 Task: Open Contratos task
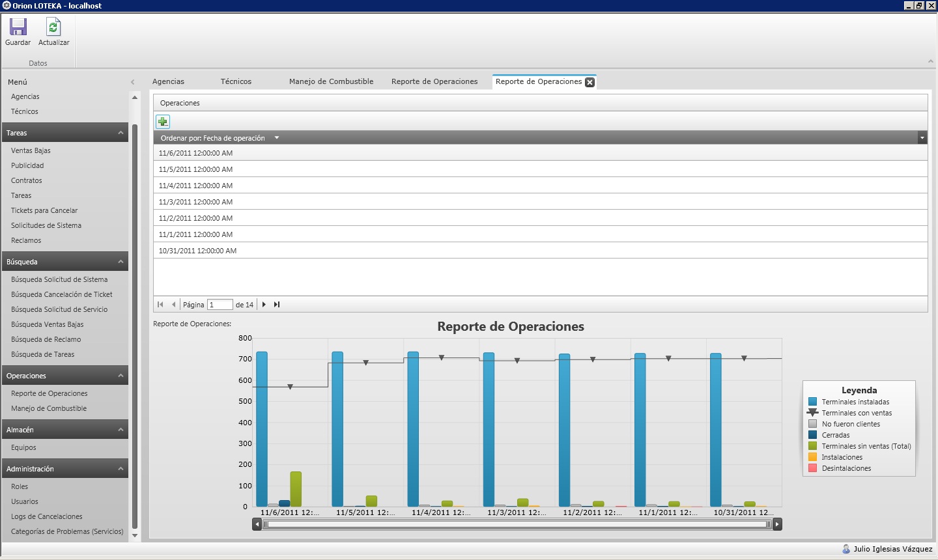click(x=26, y=180)
